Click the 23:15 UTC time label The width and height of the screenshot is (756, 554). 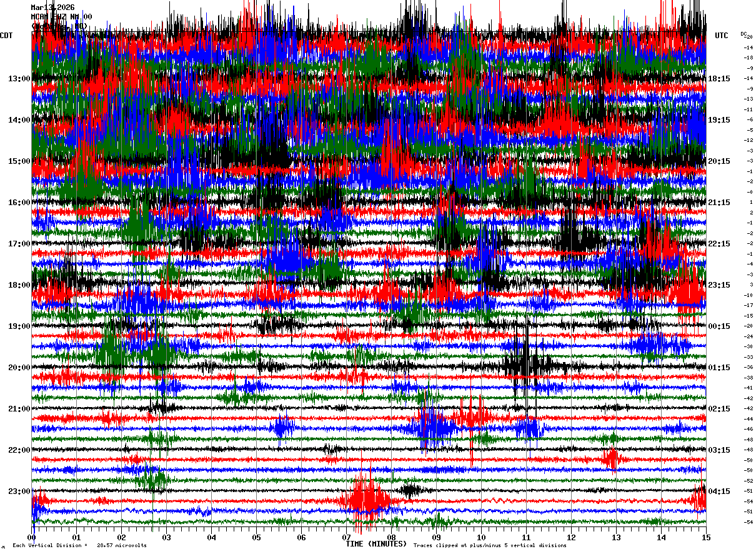click(x=719, y=285)
